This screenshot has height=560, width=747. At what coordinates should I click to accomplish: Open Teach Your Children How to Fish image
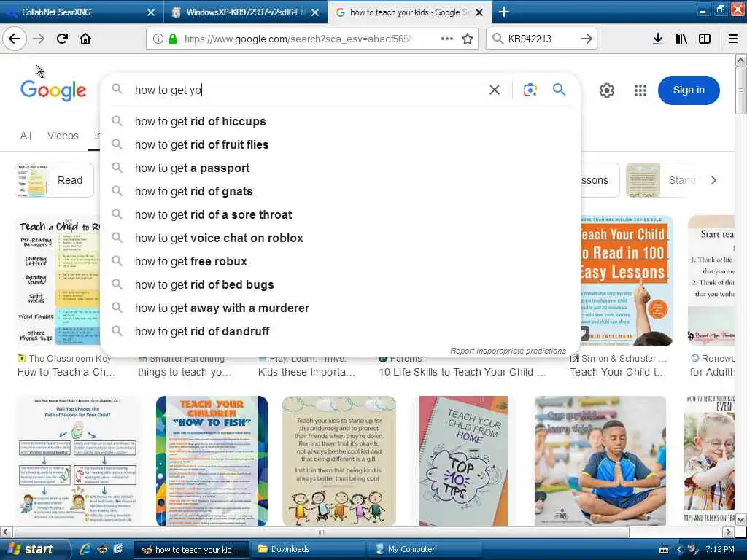tap(212, 461)
